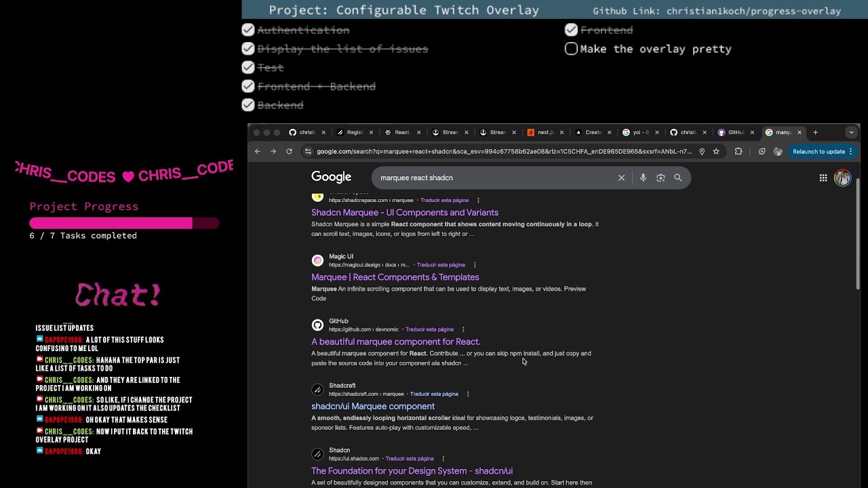Bookmark this page with the star icon
This screenshot has width=868, height=488.
(x=716, y=152)
